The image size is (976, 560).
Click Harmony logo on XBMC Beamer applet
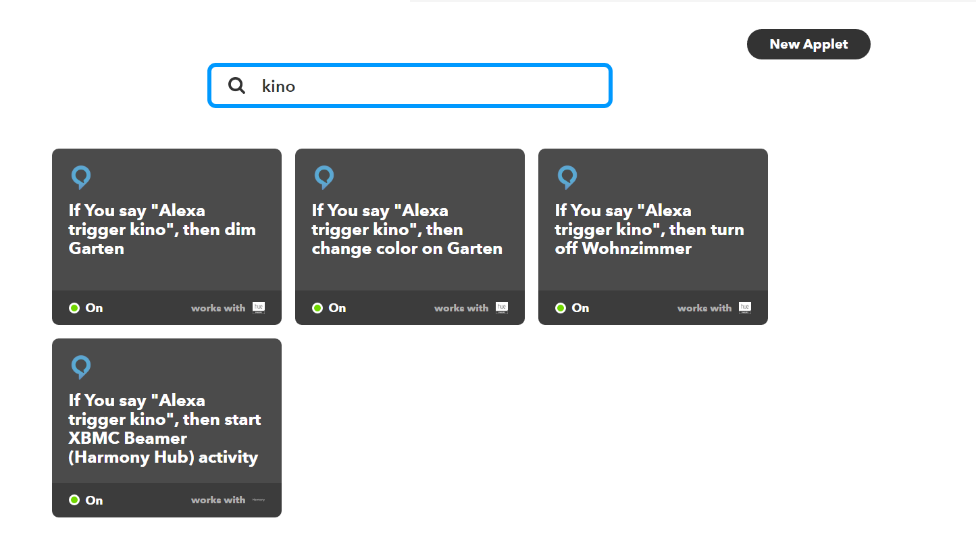pos(259,501)
